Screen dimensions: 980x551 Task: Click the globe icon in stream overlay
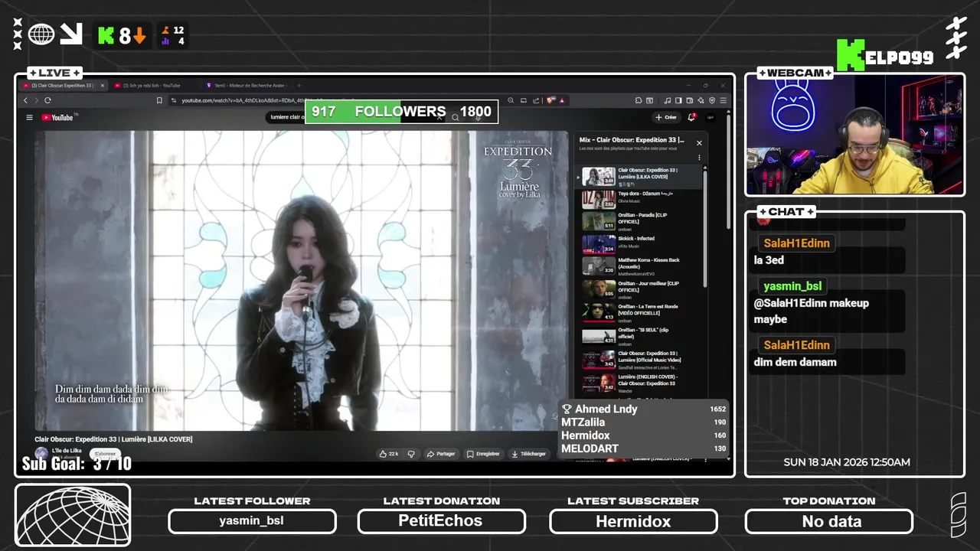[x=41, y=34]
